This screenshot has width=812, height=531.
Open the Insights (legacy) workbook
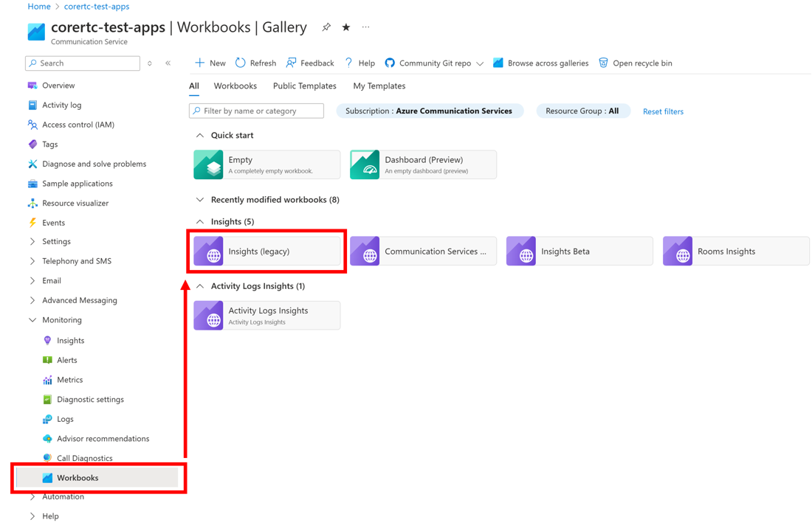click(x=266, y=251)
